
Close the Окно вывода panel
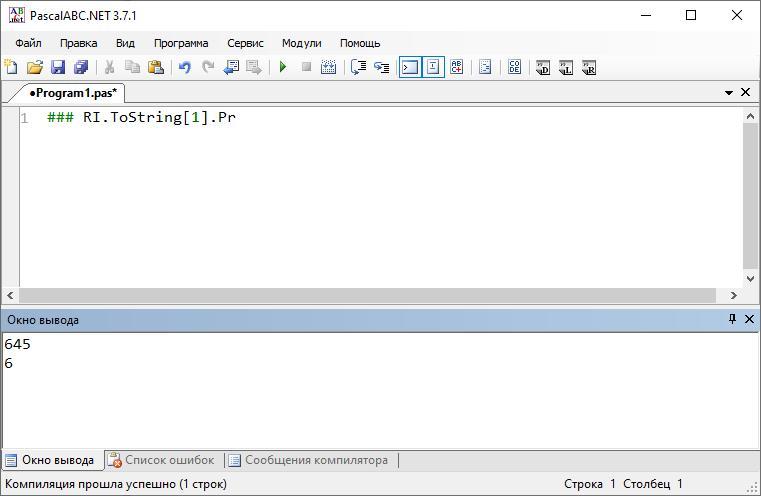click(x=749, y=319)
